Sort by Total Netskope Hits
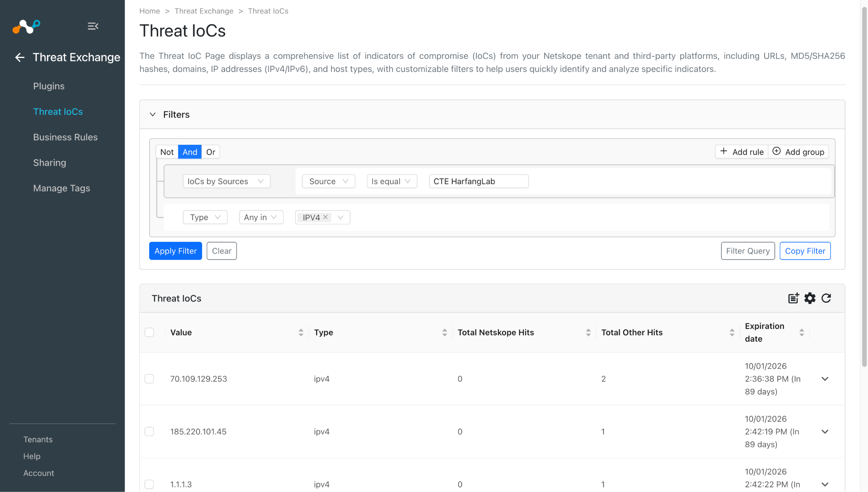868x492 pixels. [x=588, y=332]
